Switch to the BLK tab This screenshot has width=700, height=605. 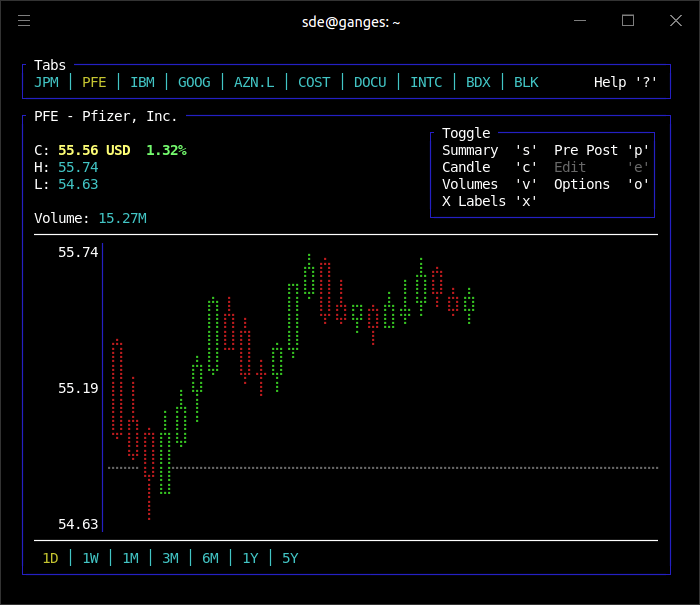tap(526, 83)
